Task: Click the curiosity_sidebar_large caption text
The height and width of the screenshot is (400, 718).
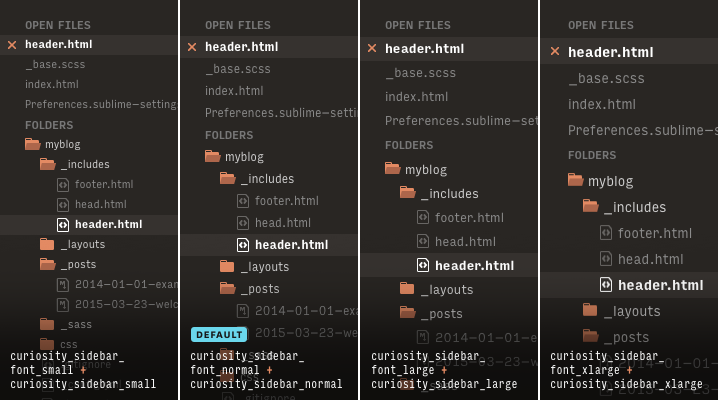Action: [x=444, y=384]
